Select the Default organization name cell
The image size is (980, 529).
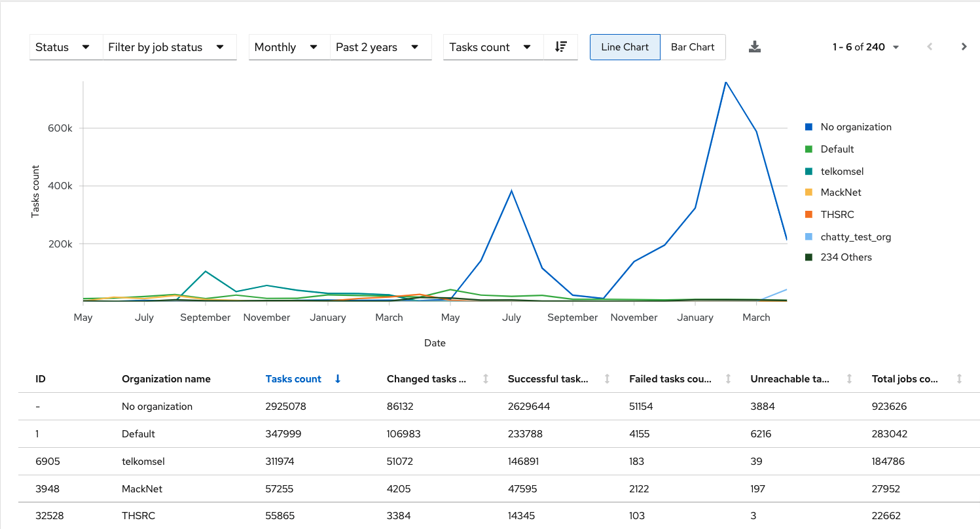[x=138, y=434]
